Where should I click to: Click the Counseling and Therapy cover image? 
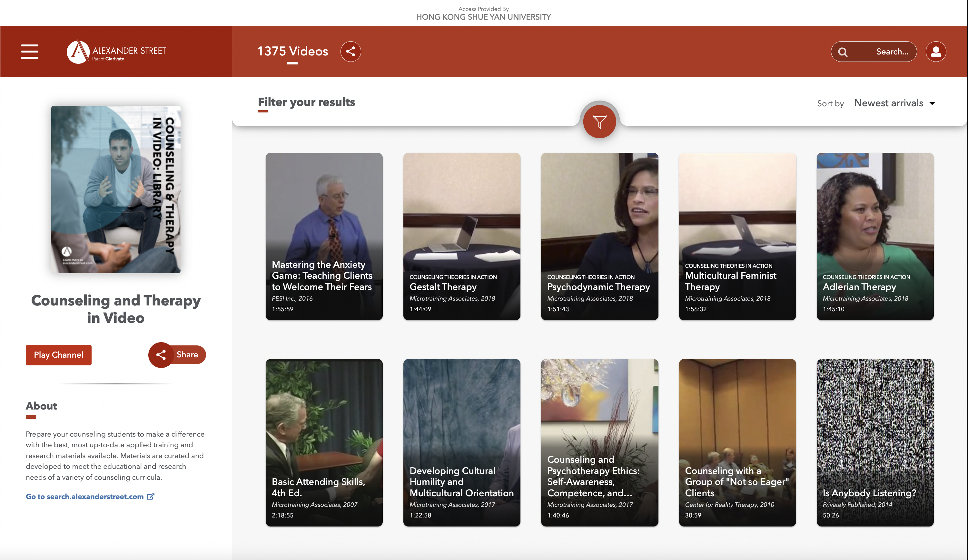[116, 189]
